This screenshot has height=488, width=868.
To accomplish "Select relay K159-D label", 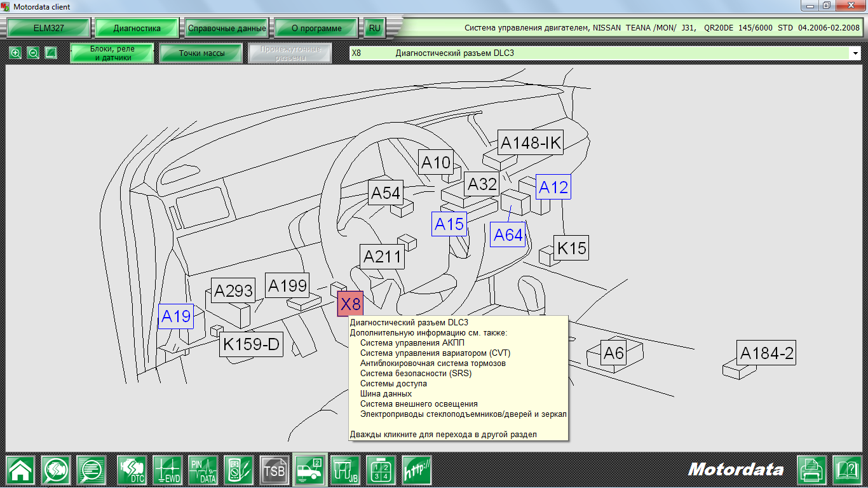I will tap(251, 344).
